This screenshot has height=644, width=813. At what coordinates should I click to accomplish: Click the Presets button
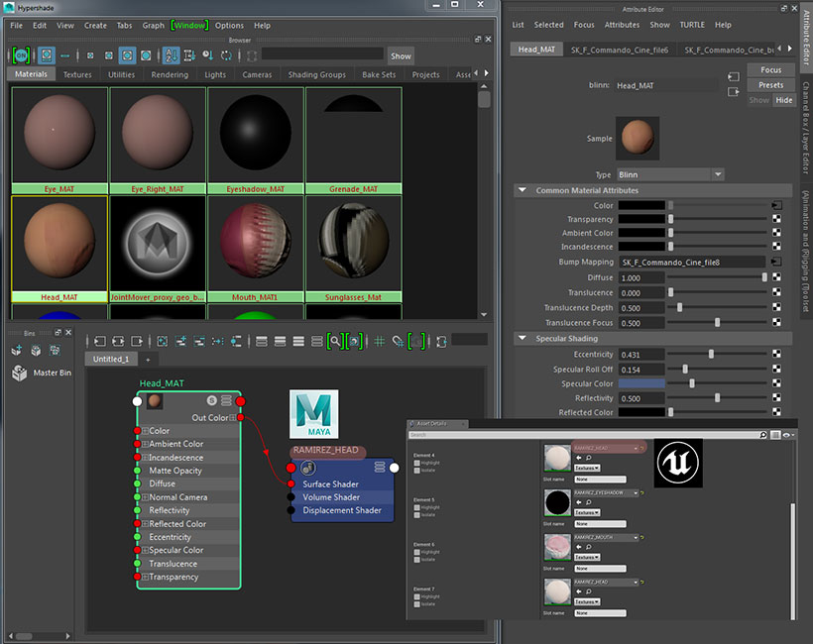770,85
